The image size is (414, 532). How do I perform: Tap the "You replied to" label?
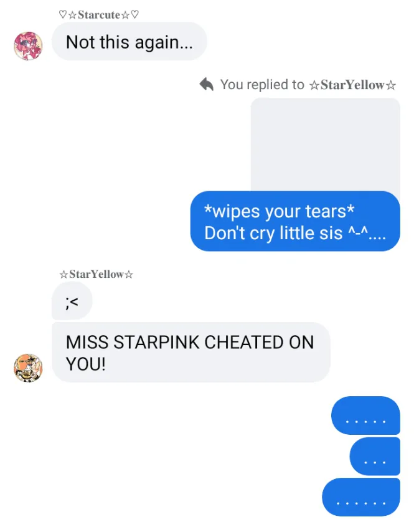262,85
